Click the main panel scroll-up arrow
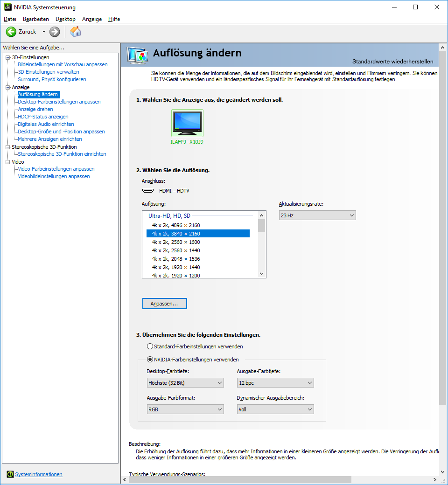 click(x=443, y=48)
